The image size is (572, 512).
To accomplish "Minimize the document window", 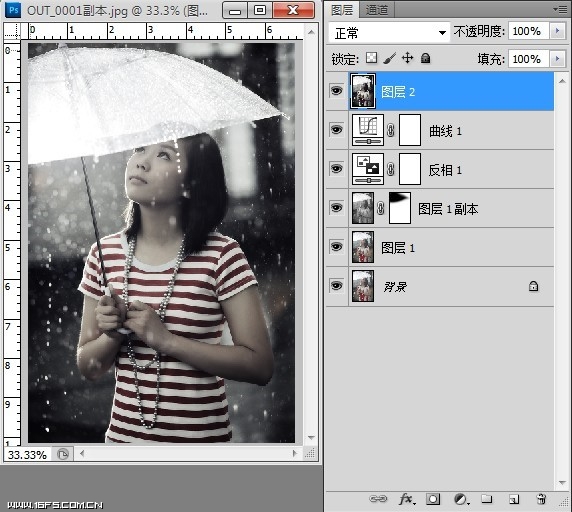I will pos(235,10).
